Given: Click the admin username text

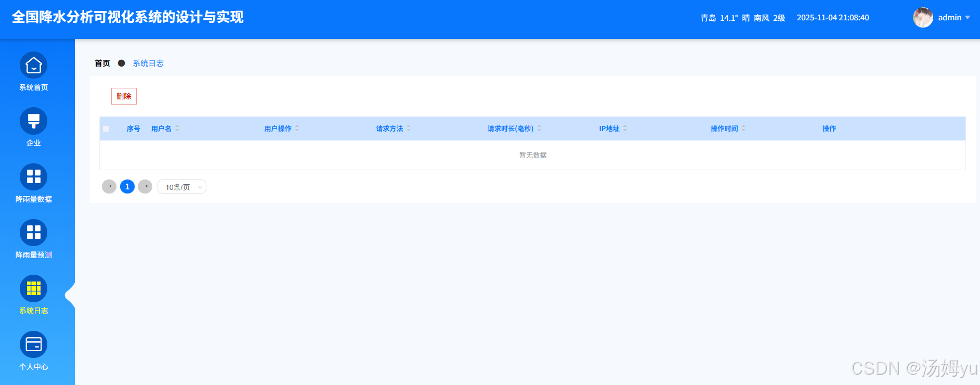Looking at the screenshot, I should [x=950, y=18].
